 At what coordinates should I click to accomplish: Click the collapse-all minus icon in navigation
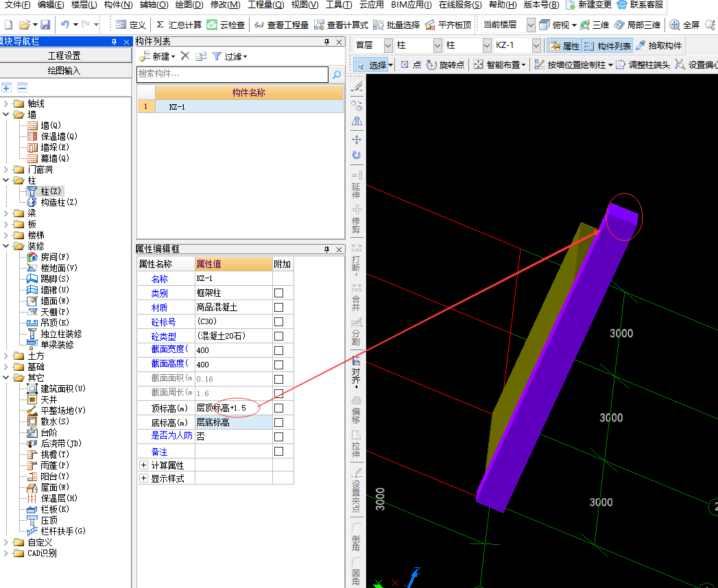[x=22, y=88]
